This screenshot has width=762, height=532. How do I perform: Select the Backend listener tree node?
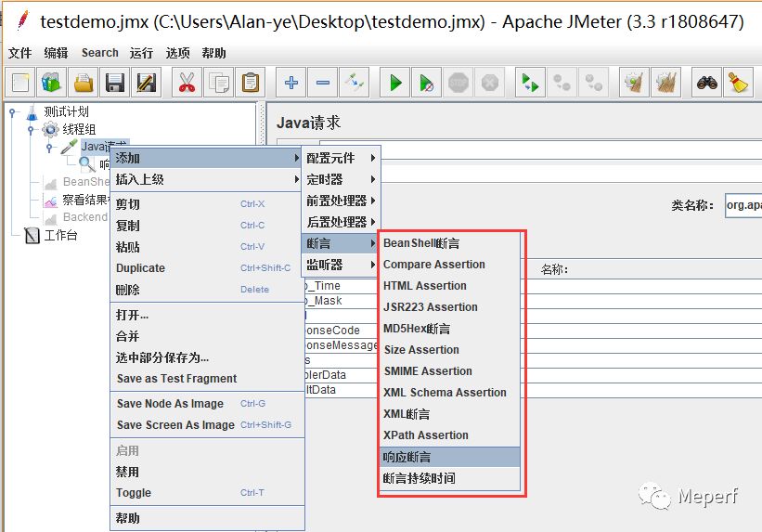point(84,217)
